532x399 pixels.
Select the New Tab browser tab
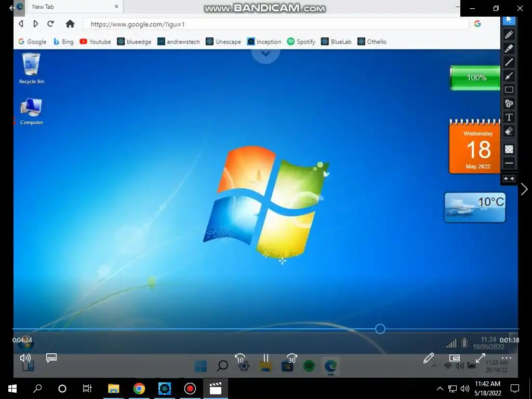click(x=74, y=7)
